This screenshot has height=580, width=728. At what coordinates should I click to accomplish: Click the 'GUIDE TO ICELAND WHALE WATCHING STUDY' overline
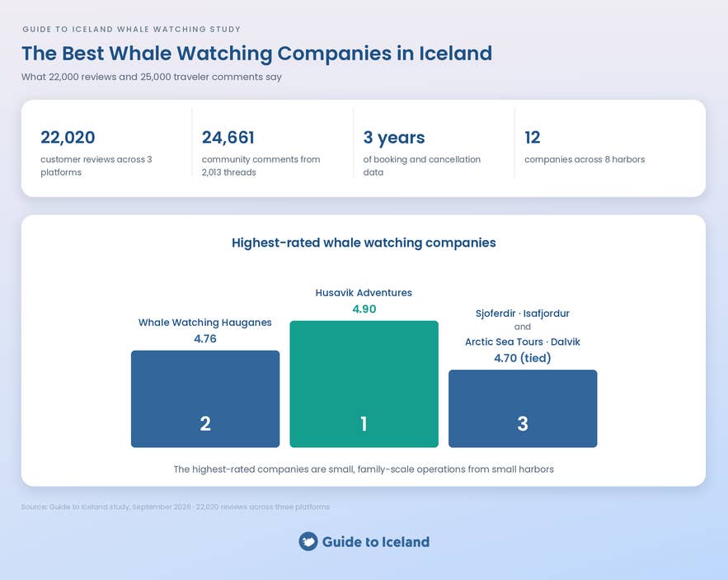pos(131,29)
